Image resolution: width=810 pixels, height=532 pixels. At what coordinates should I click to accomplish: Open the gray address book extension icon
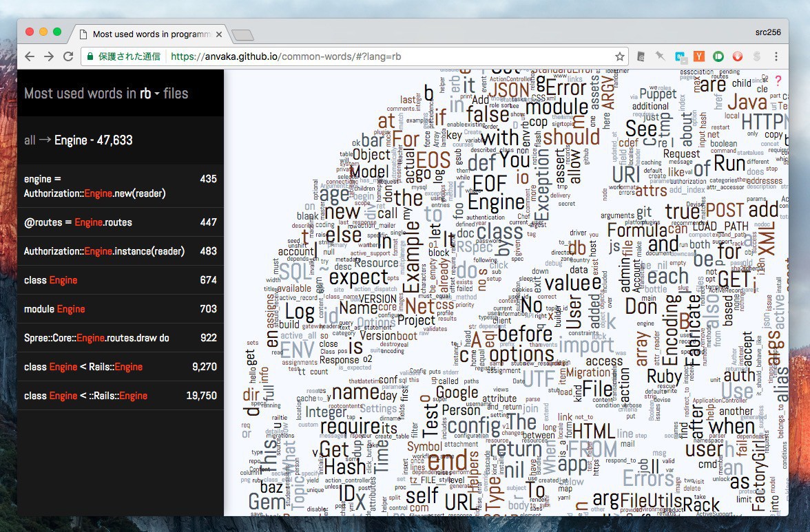pyautogui.click(x=641, y=56)
